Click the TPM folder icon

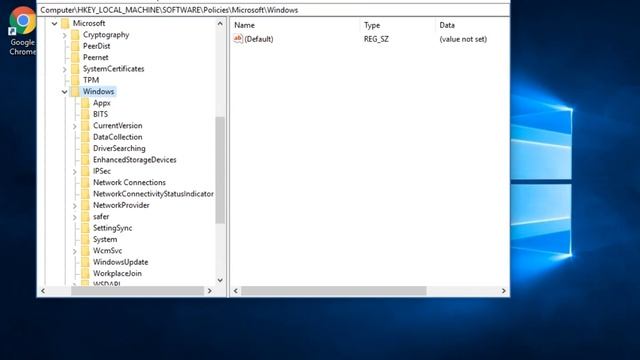[x=75, y=80]
